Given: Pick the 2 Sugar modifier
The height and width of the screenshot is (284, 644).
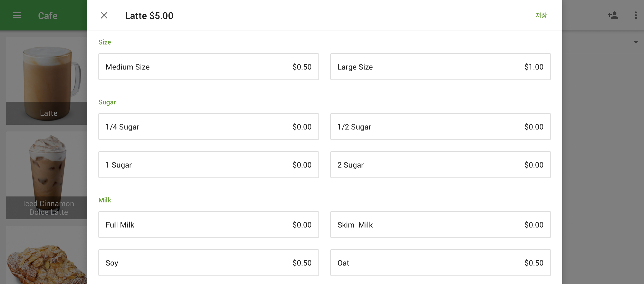Looking at the screenshot, I should (x=440, y=165).
